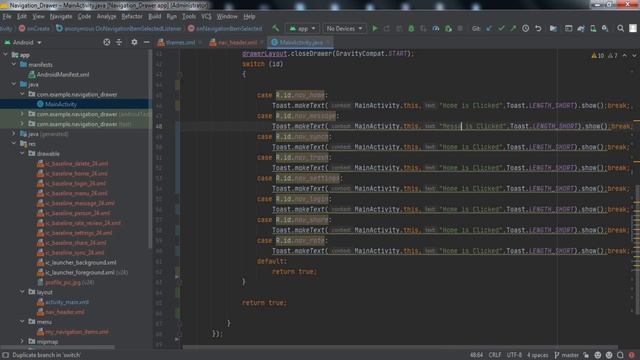Image resolution: width=640 pixels, height=360 pixels.
Task: Select ic_launcher_background.xml in drawable
Action: pos(76,262)
